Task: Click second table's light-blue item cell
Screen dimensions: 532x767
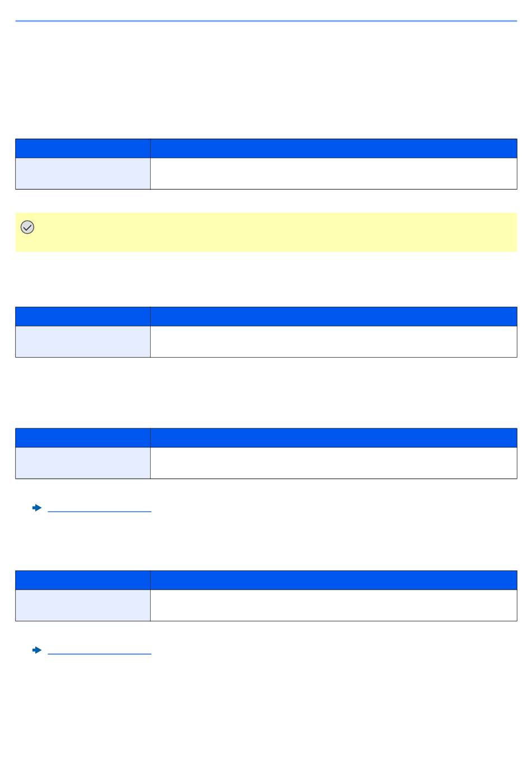Action: (x=83, y=342)
